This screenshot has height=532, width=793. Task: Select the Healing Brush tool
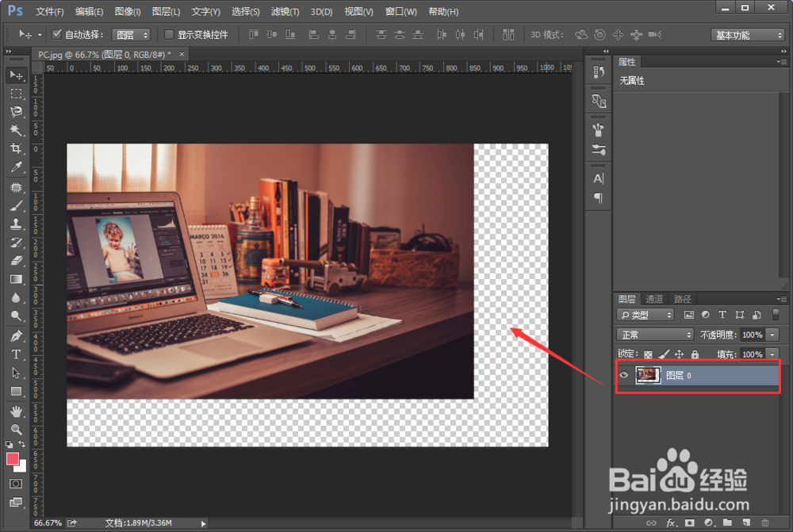(x=16, y=188)
